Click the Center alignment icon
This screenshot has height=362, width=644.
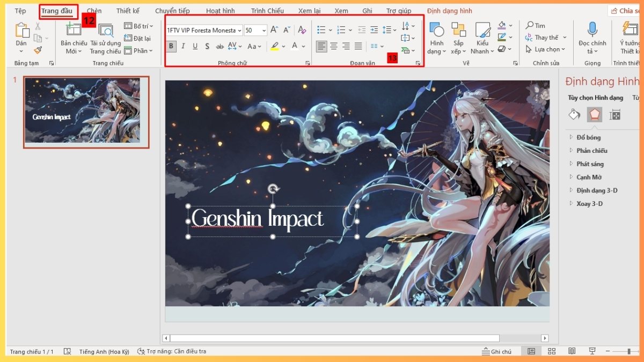pyautogui.click(x=333, y=46)
